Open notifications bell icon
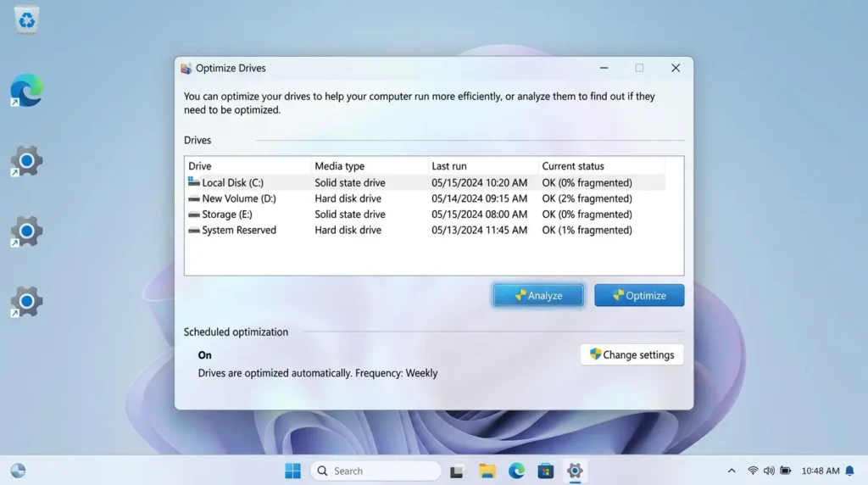Image resolution: width=868 pixels, height=485 pixels. pyautogui.click(x=849, y=471)
